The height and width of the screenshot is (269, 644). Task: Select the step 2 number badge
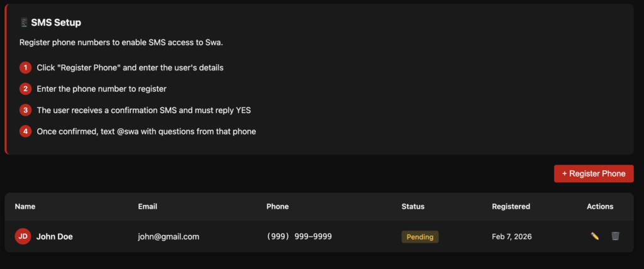click(x=25, y=89)
